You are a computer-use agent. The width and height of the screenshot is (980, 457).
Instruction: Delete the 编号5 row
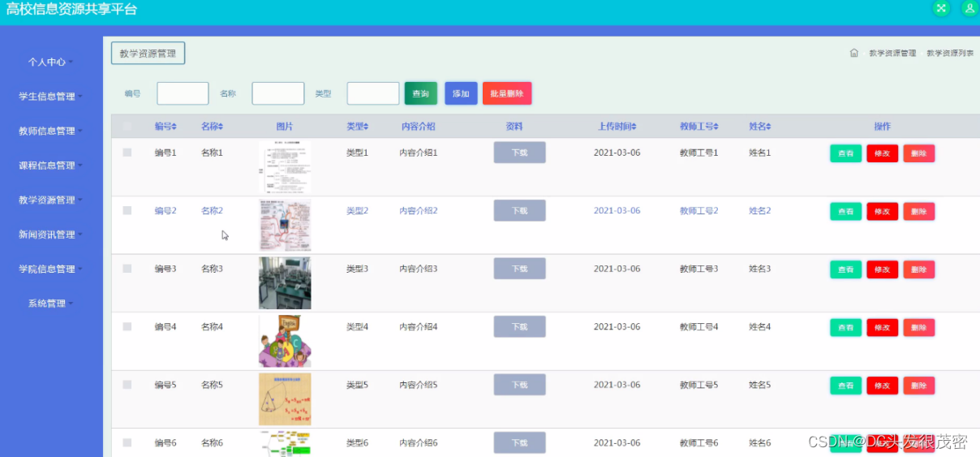tap(918, 386)
